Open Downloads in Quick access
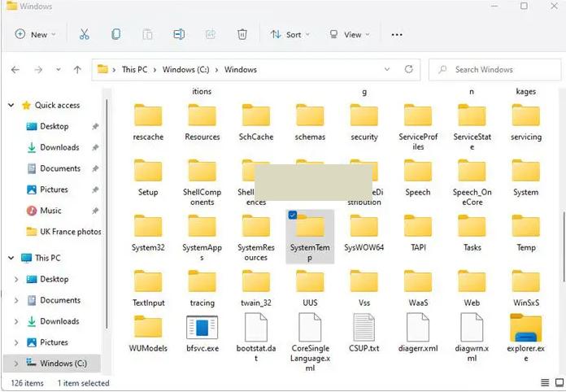 click(59, 147)
